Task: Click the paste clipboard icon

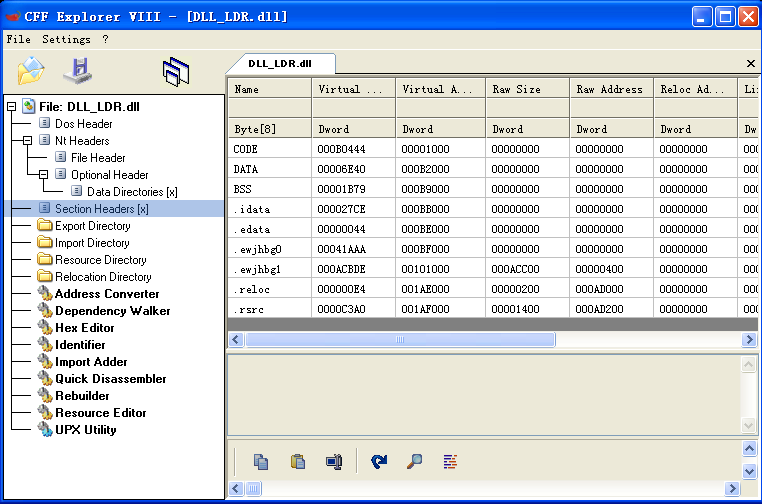Action: [x=297, y=462]
